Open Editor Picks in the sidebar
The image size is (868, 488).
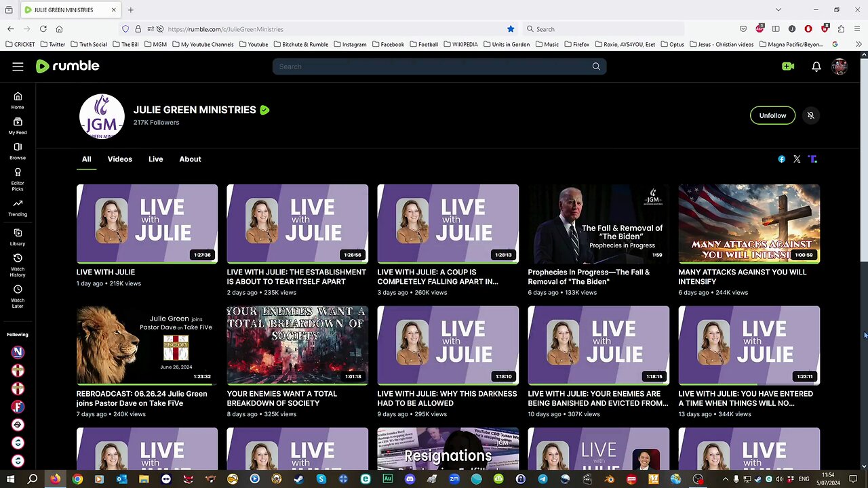tap(18, 180)
